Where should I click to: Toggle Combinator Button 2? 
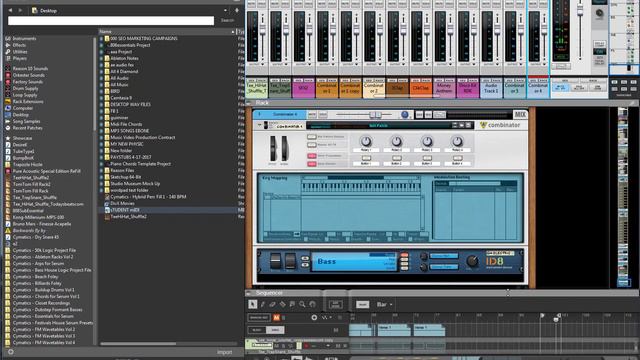tap(396, 158)
